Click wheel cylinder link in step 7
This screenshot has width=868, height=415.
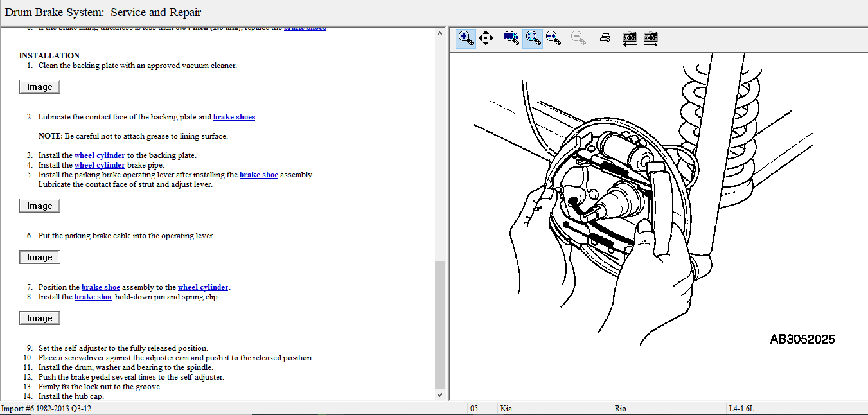click(203, 287)
